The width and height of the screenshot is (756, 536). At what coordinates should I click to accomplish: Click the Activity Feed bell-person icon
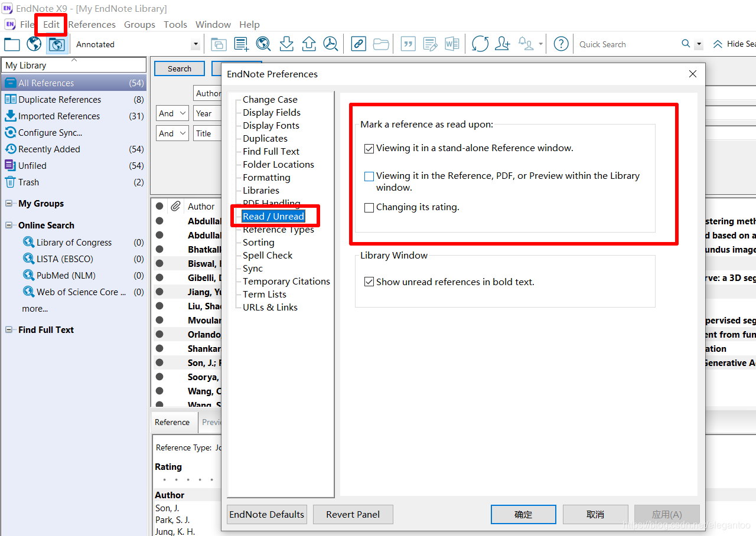coord(526,44)
